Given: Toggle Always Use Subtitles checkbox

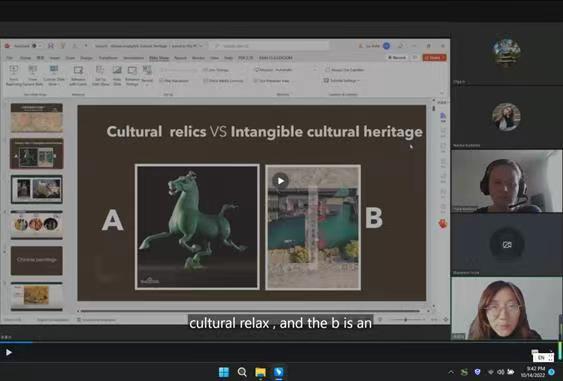Looking at the screenshot, I should pos(345,70).
